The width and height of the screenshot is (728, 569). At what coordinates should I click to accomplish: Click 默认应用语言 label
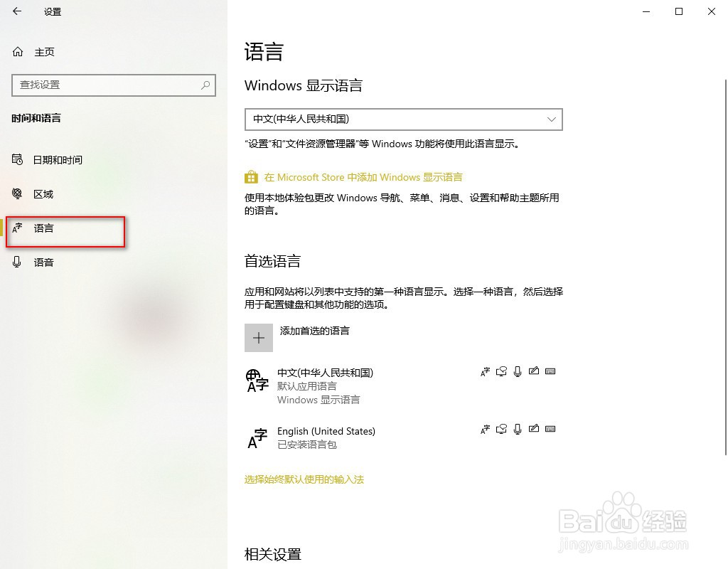[307, 386]
